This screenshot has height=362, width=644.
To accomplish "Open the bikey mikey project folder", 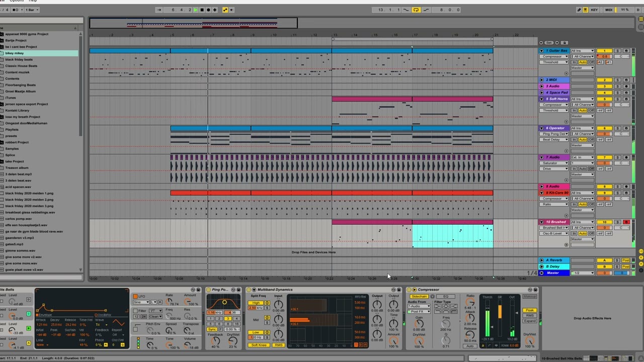I will tap(39, 53).
